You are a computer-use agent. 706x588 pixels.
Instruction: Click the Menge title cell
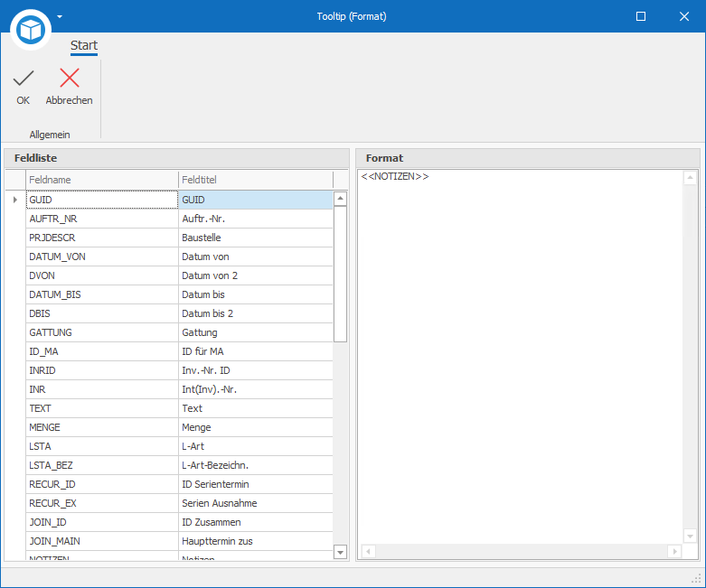[x=256, y=427]
